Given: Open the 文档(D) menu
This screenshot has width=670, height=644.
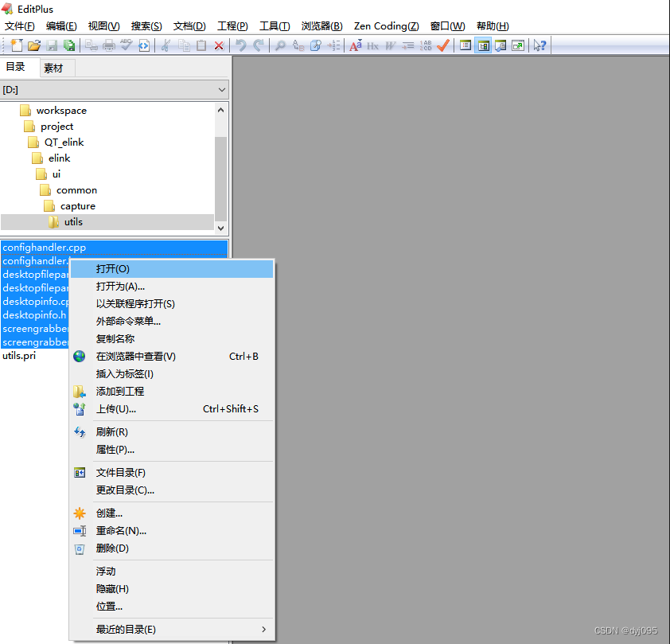Looking at the screenshot, I should 189,26.
